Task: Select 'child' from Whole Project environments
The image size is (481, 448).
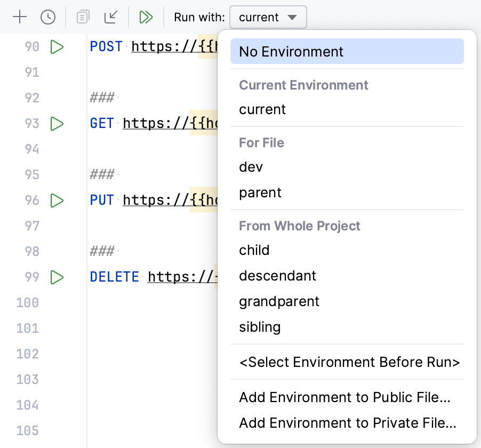Action: 254,250
